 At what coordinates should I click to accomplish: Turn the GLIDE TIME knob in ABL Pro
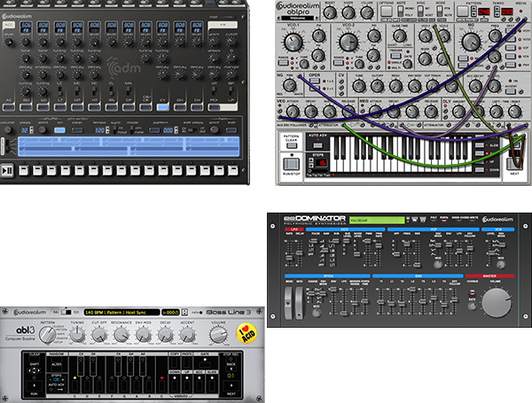point(399,35)
